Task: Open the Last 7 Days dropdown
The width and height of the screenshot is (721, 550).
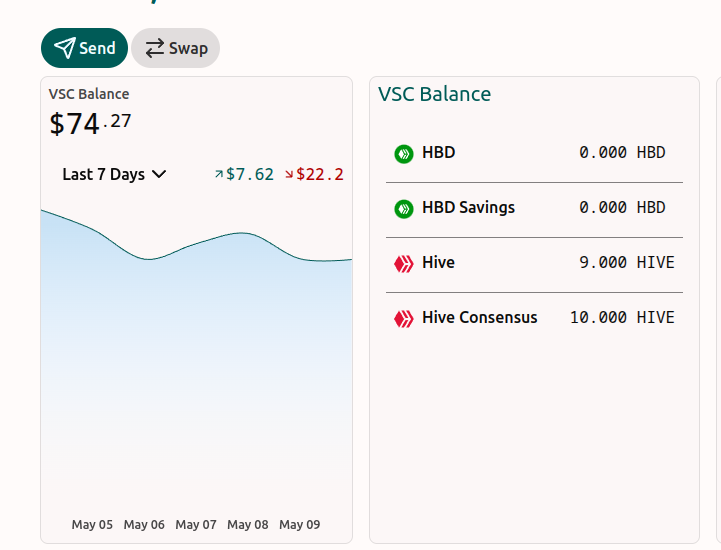Action: [114, 174]
